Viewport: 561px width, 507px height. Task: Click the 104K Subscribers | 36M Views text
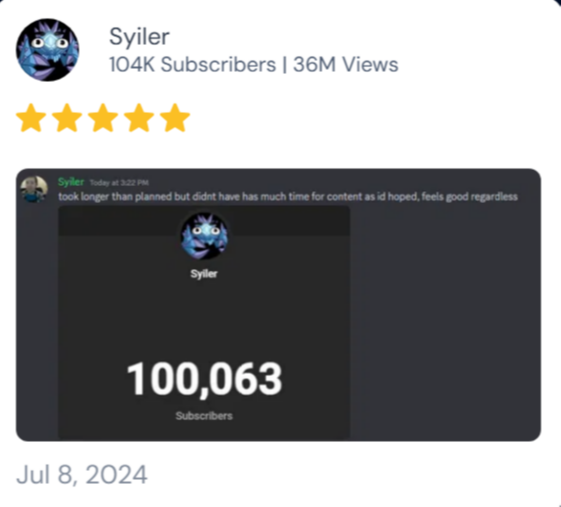coord(253,65)
